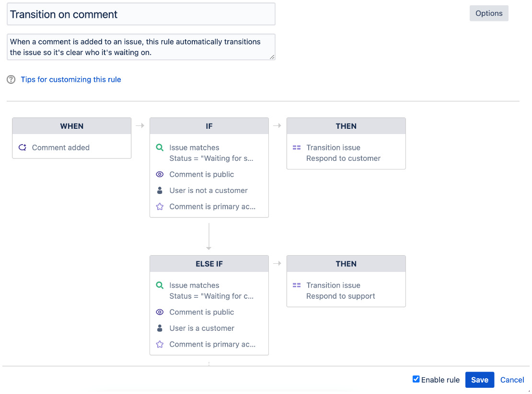Cancel editing the rule
532x394 pixels.
(512, 380)
